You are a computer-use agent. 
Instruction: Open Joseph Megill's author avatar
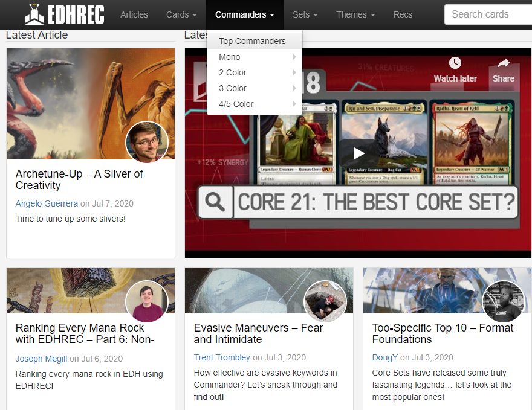tap(147, 301)
